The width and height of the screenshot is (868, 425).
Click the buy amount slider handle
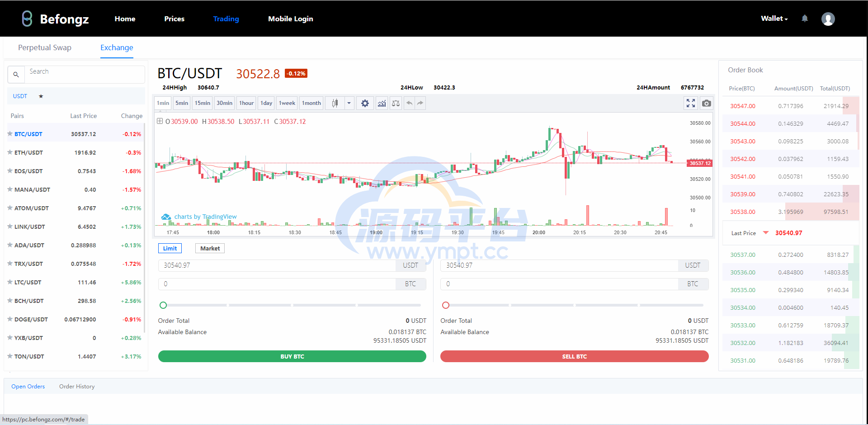coord(163,305)
